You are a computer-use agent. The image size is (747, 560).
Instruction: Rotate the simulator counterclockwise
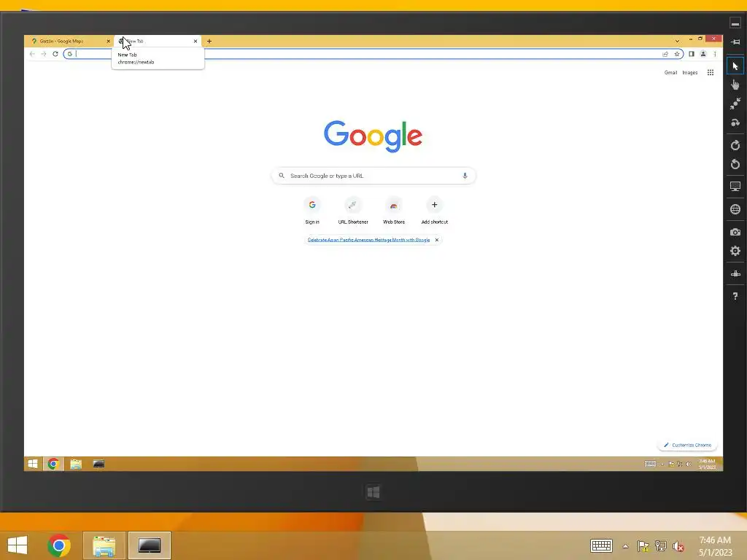point(735,164)
